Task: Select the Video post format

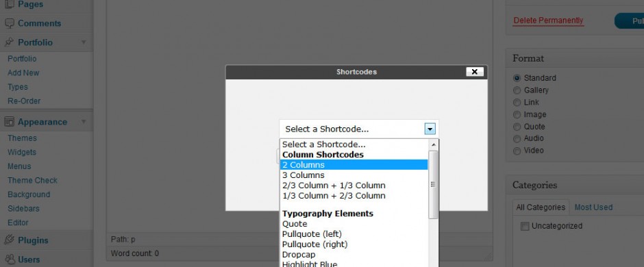Action: pyautogui.click(x=517, y=151)
